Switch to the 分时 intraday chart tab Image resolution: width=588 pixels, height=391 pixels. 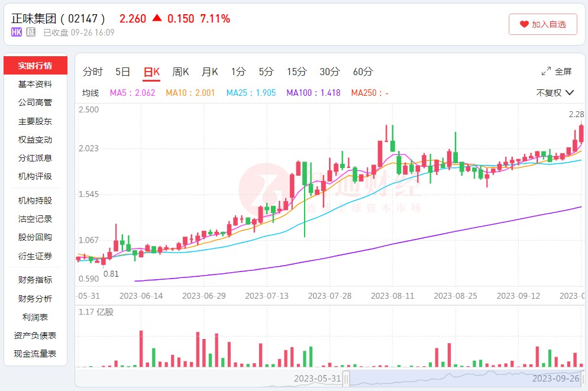coord(92,72)
